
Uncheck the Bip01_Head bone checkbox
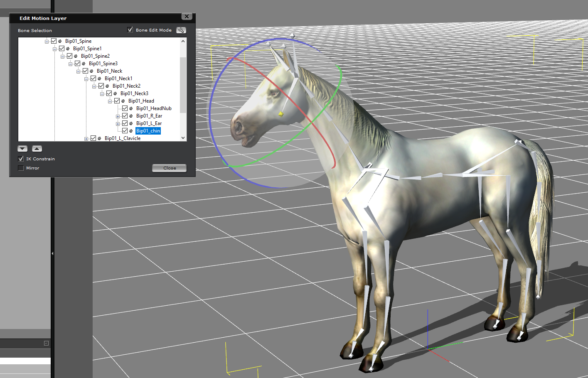117,101
